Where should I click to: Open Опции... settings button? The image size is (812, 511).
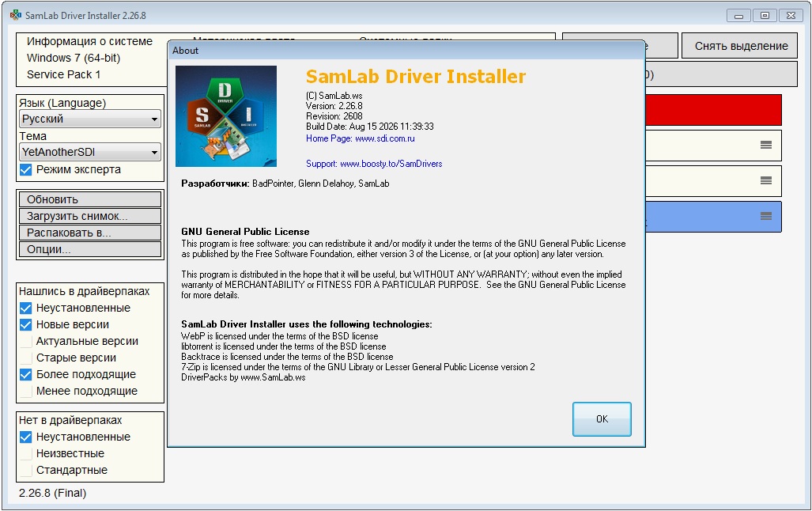point(90,249)
